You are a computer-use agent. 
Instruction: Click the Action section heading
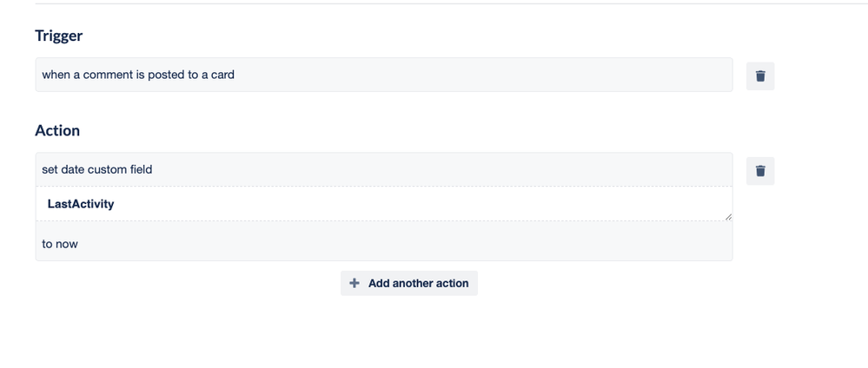pos(57,130)
